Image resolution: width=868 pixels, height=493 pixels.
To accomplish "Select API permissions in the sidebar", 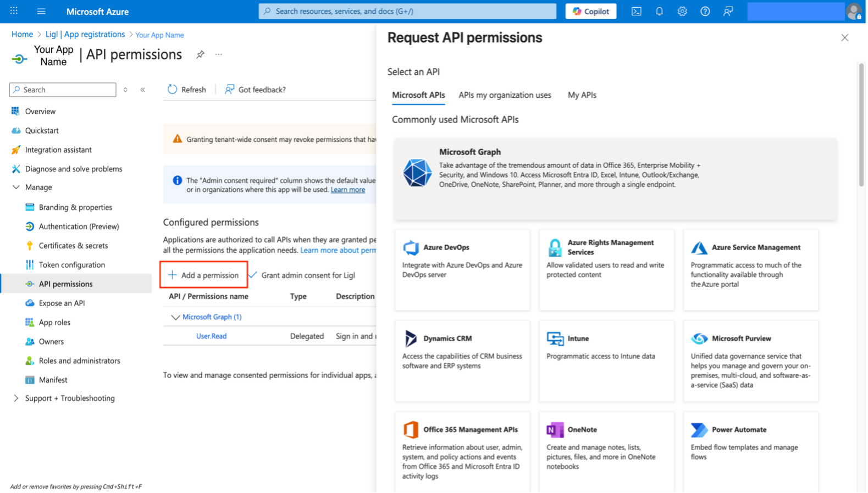I will [x=76, y=284].
